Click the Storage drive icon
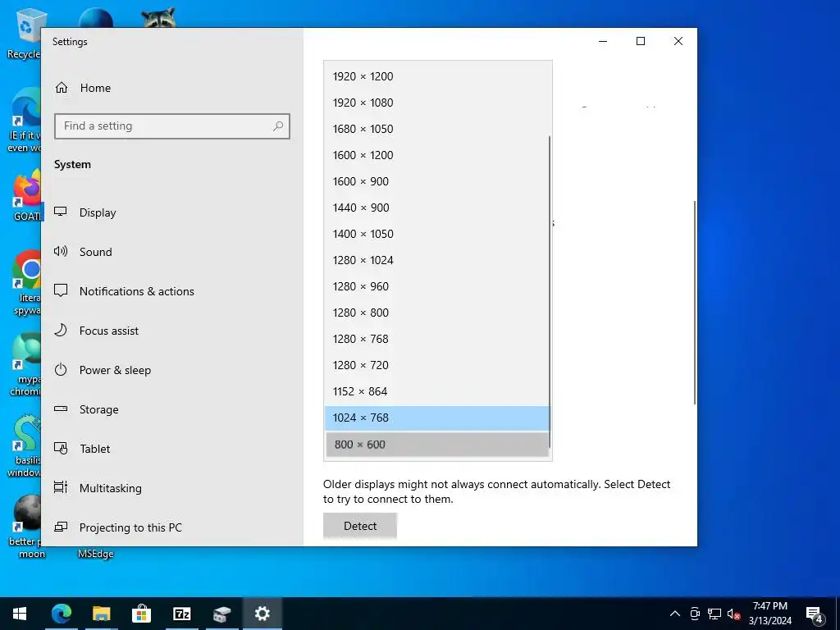 (61, 409)
